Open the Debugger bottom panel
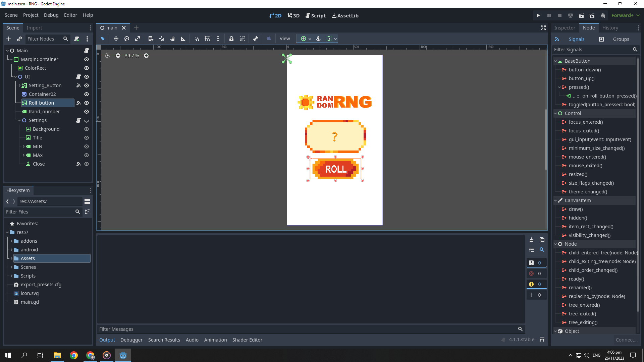Image resolution: width=644 pixels, height=362 pixels. click(131, 340)
